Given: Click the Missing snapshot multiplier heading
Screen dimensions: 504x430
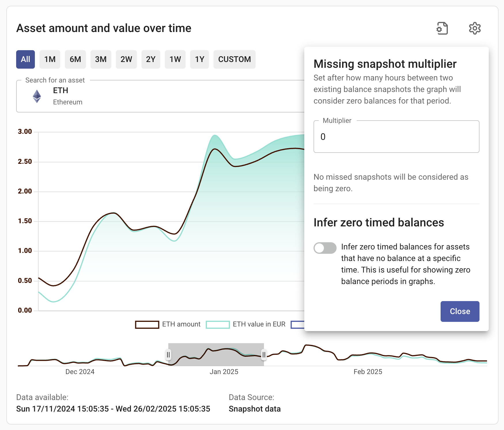Looking at the screenshot, I should click(385, 64).
